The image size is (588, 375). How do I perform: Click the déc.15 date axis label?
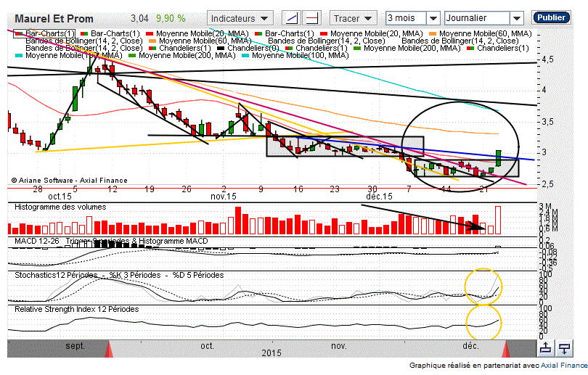click(x=379, y=197)
